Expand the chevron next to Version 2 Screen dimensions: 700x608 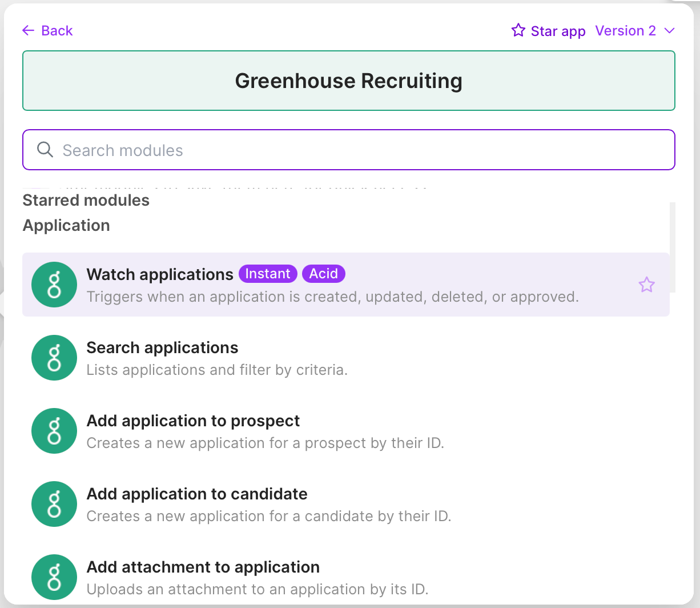tap(670, 31)
